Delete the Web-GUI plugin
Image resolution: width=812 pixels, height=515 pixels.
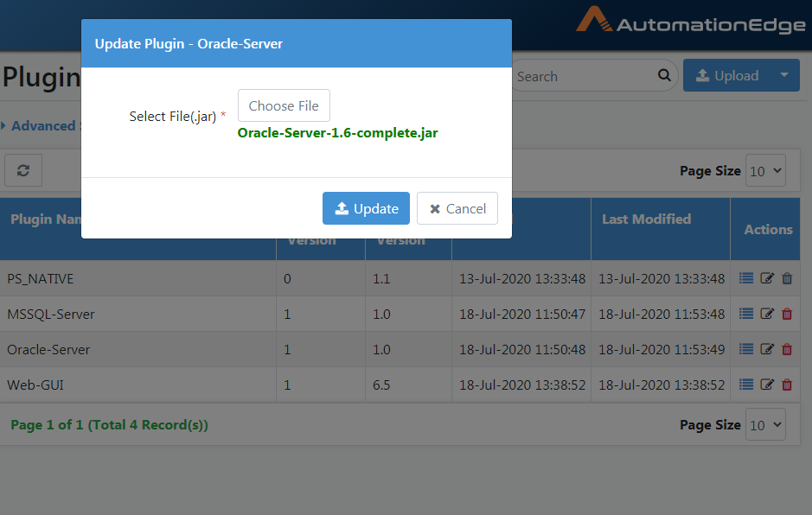pyautogui.click(x=787, y=384)
